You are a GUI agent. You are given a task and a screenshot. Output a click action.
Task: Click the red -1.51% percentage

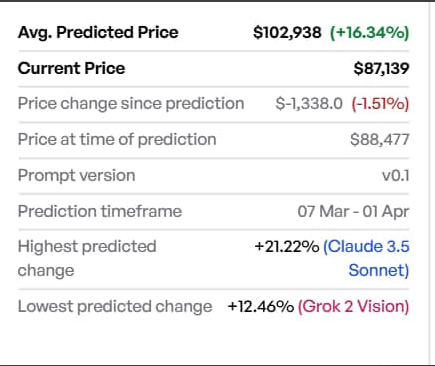(380, 104)
